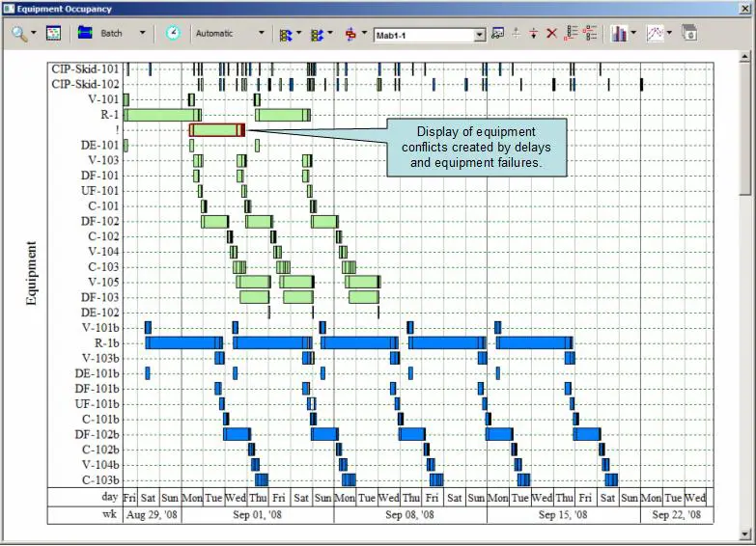Image resolution: width=756 pixels, height=546 pixels.
Task: Click the magnifying glass zoom tool
Action: point(18,33)
